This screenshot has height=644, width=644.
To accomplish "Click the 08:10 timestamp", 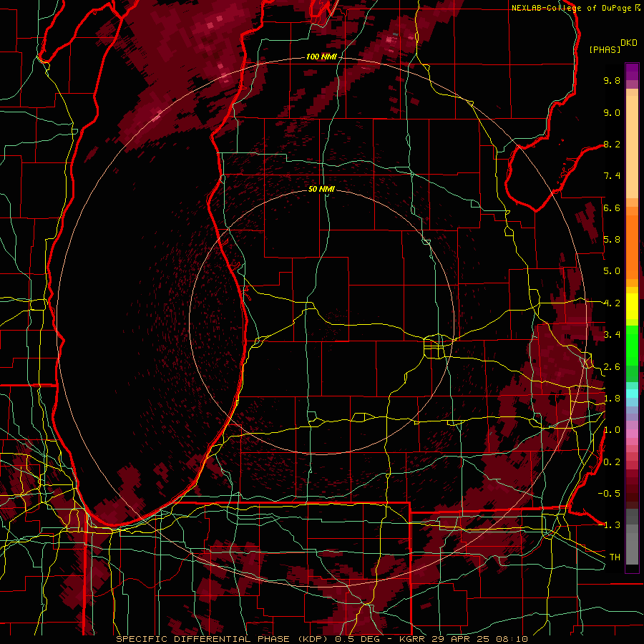I will click(512, 639).
